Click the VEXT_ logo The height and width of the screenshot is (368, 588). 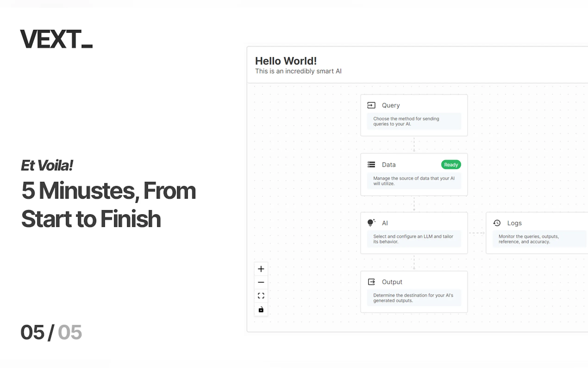pos(56,39)
